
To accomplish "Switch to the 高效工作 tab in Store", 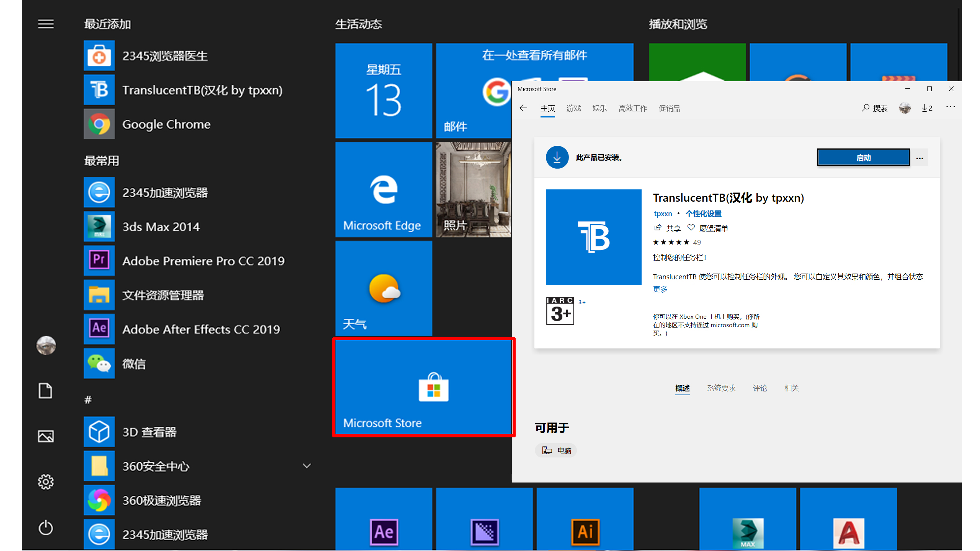I will coord(633,108).
